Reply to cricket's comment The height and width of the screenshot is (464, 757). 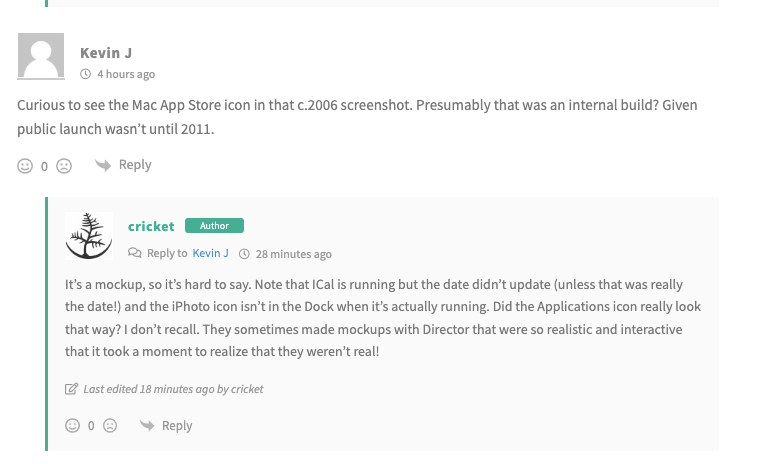coord(177,425)
